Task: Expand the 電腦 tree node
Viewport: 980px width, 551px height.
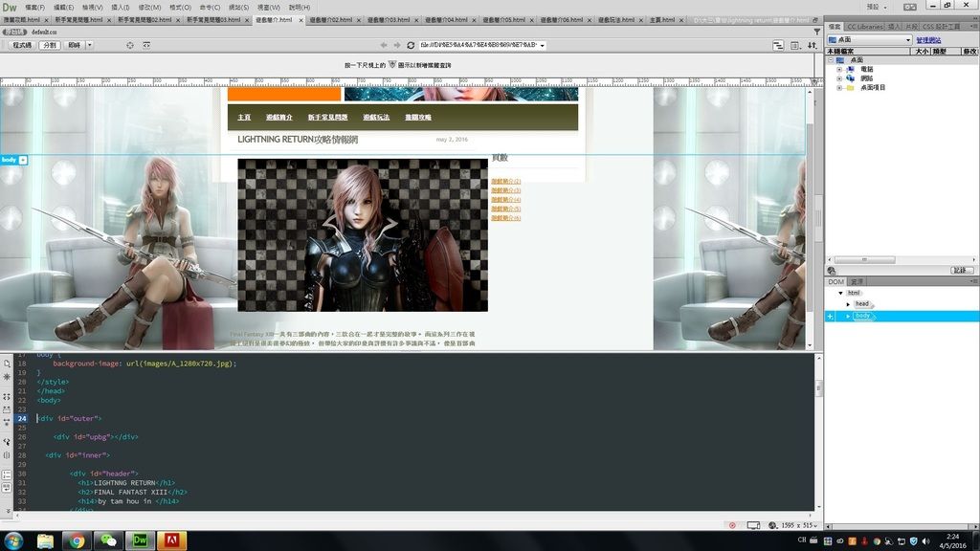Action: point(839,69)
